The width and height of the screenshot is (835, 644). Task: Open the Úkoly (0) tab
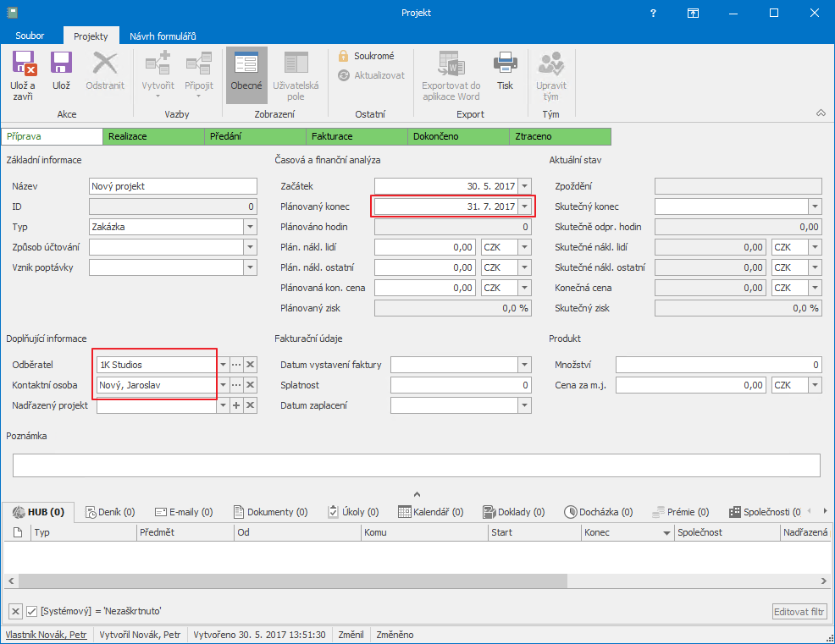(x=353, y=512)
